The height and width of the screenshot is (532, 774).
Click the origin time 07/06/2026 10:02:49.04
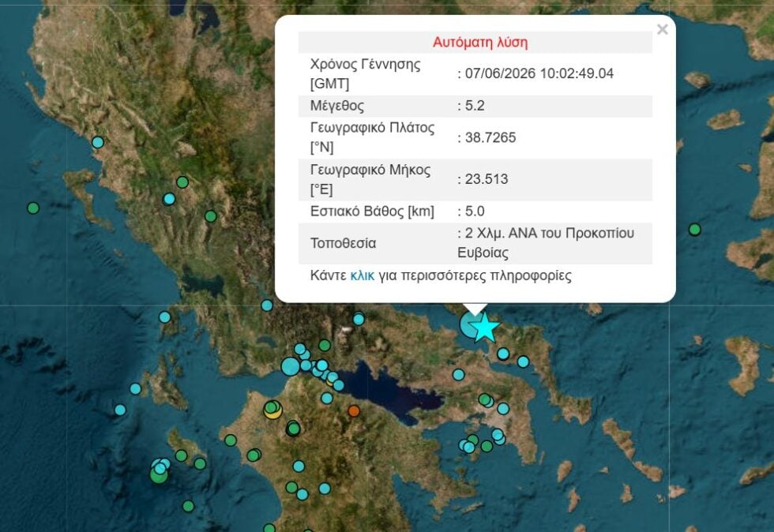click(539, 73)
